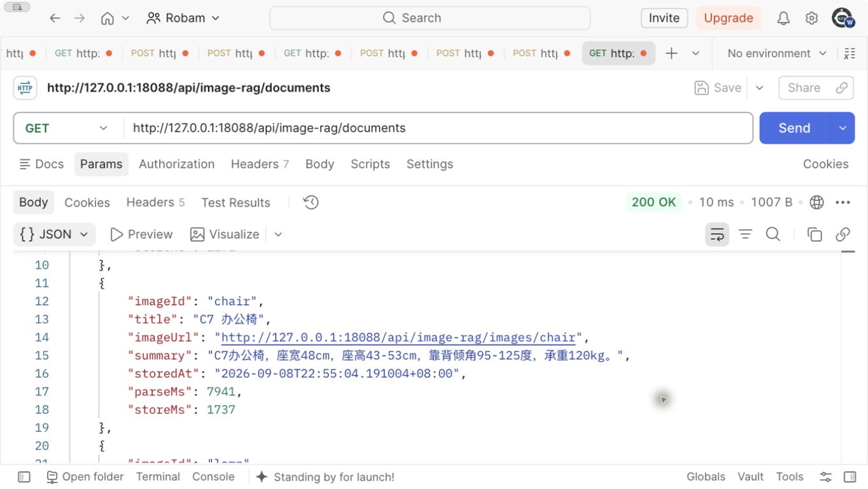This screenshot has width=868, height=489.
Task: Open the settings gear icon
Action: 811,18
